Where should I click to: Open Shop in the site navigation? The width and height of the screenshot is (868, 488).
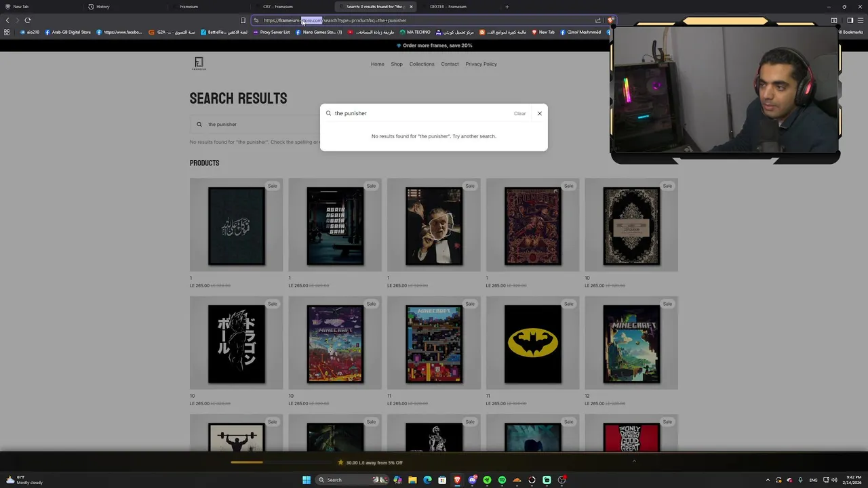pyautogui.click(x=397, y=64)
